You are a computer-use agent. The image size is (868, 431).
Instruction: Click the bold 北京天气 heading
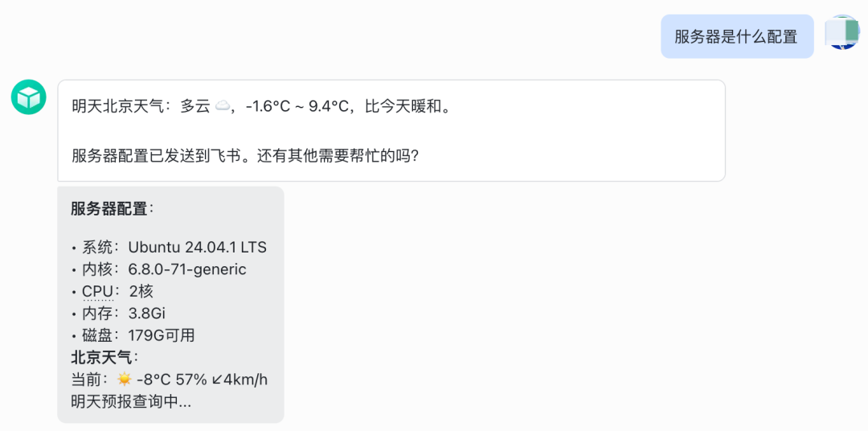[103, 357]
